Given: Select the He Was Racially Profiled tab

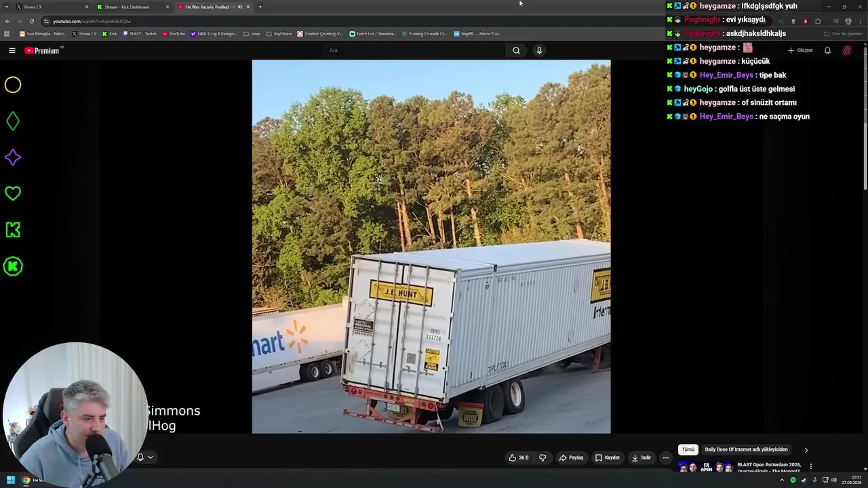Looking at the screenshot, I should point(214,7).
